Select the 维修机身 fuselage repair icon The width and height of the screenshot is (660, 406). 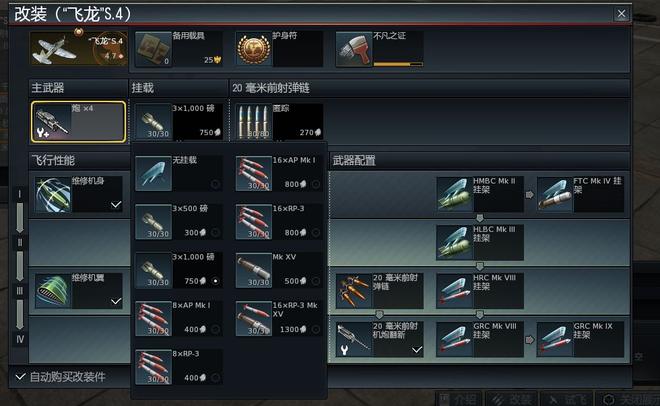(53, 194)
